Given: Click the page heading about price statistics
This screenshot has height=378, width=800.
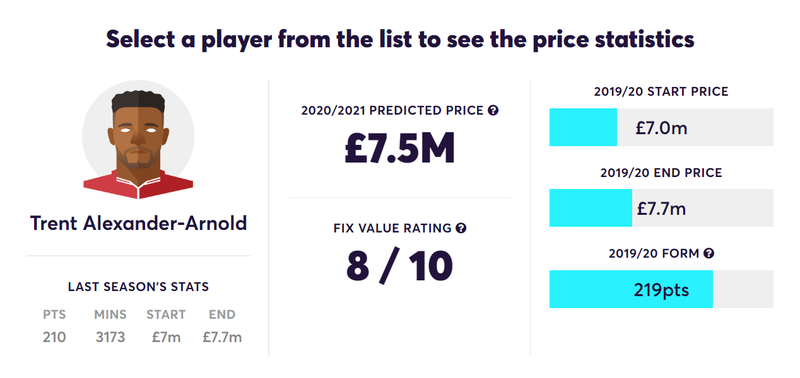Looking at the screenshot, I should point(400,39).
